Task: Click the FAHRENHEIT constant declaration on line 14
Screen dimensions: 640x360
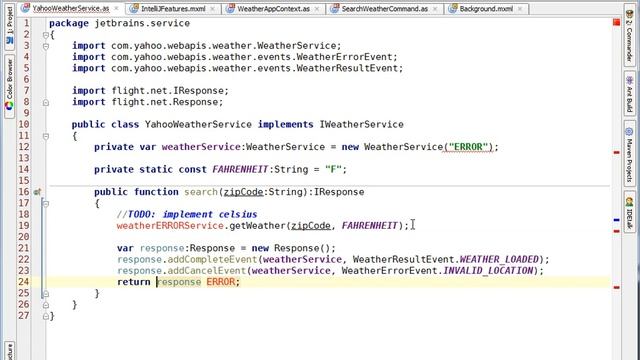Action: tap(240, 169)
